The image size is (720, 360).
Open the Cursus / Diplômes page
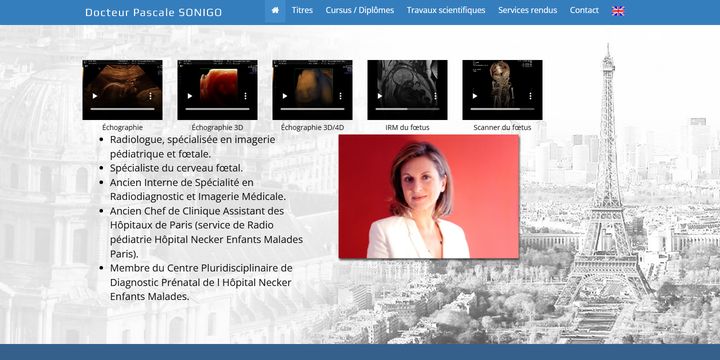[x=360, y=10]
